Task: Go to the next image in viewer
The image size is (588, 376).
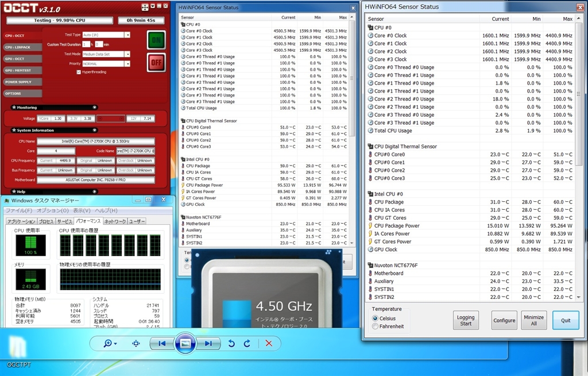Action: coord(208,343)
